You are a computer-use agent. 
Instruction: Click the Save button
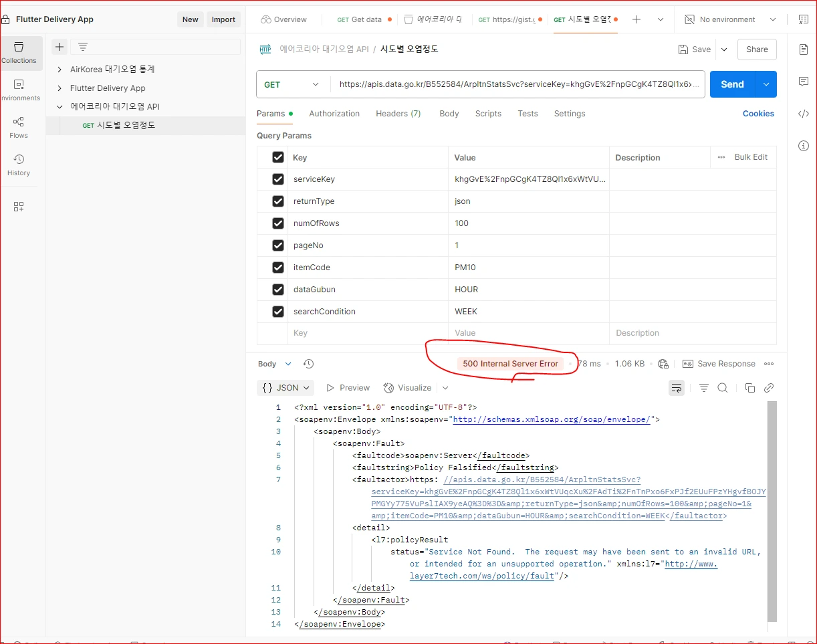(x=695, y=49)
